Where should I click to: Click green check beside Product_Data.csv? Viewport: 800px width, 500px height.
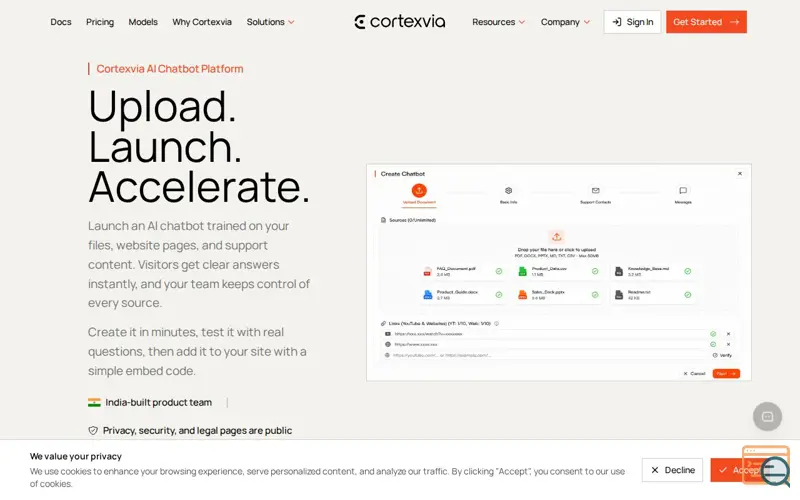[595, 271]
